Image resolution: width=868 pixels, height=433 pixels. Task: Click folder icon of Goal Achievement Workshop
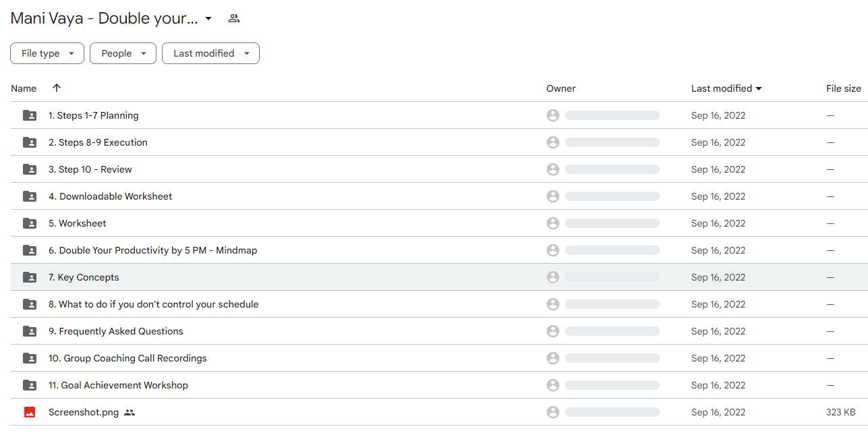pos(30,385)
